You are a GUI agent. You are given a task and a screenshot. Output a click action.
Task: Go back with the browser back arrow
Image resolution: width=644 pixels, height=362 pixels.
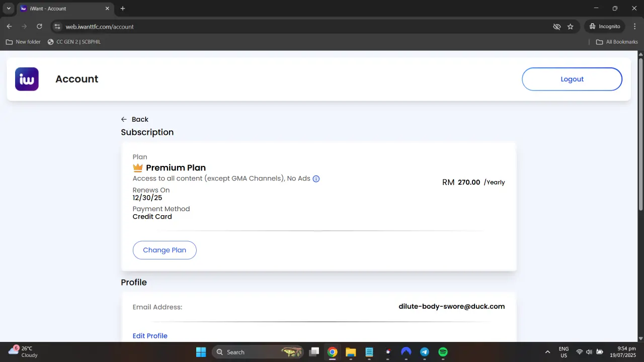pos(9,26)
